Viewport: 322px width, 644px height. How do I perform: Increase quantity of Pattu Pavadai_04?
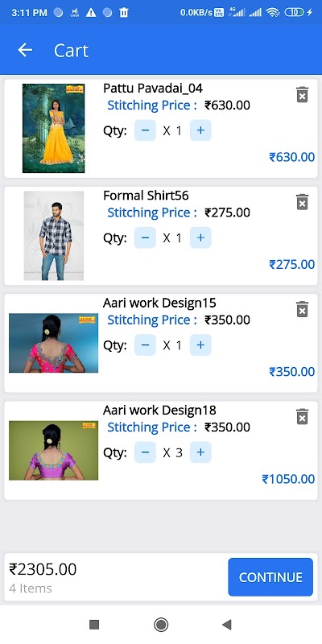click(x=200, y=130)
